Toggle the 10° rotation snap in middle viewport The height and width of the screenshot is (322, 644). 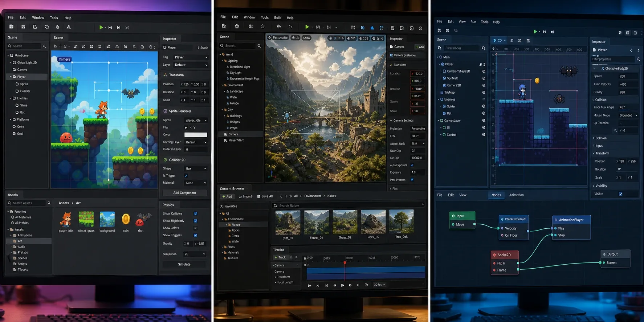[x=351, y=38]
